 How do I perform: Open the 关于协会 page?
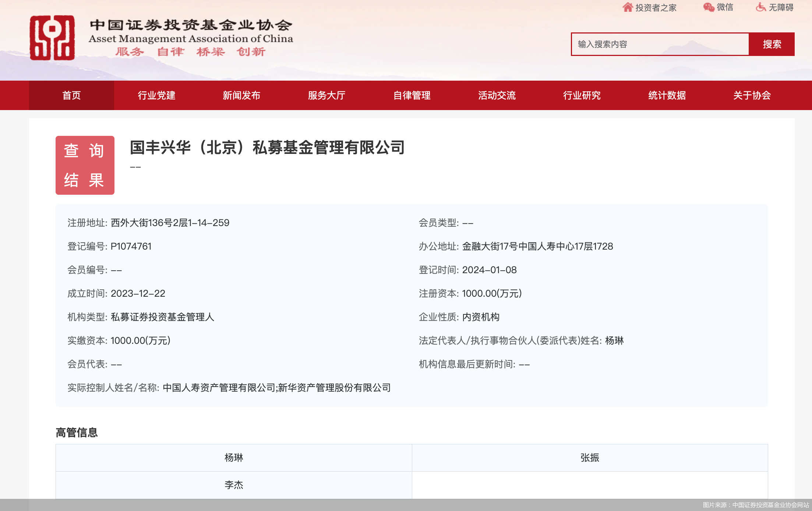(x=752, y=95)
